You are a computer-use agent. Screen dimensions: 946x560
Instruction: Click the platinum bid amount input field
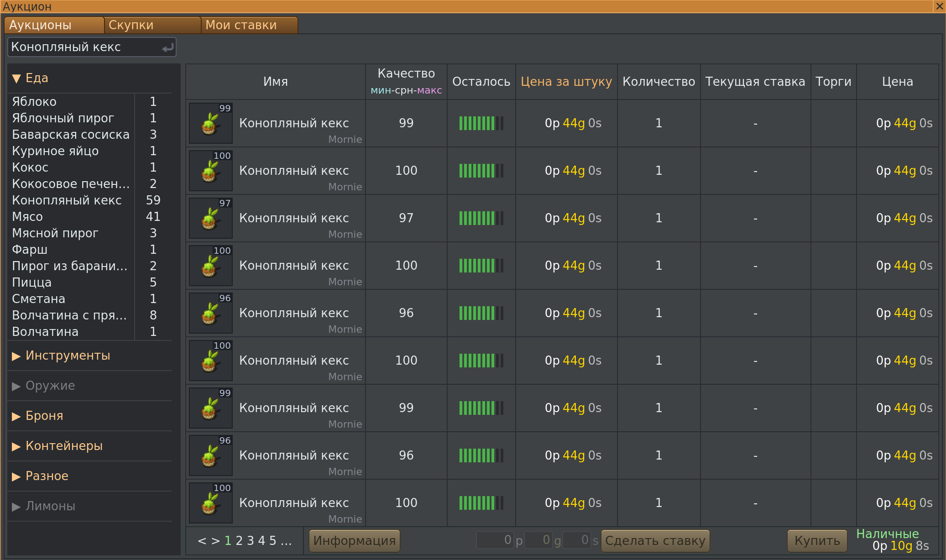pyautogui.click(x=495, y=540)
